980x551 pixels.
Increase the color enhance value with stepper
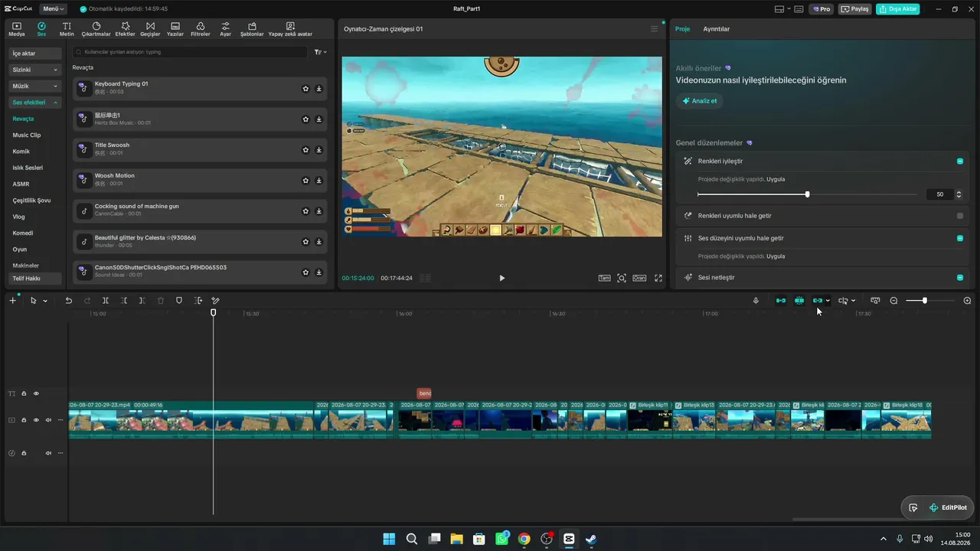(x=959, y=192)
